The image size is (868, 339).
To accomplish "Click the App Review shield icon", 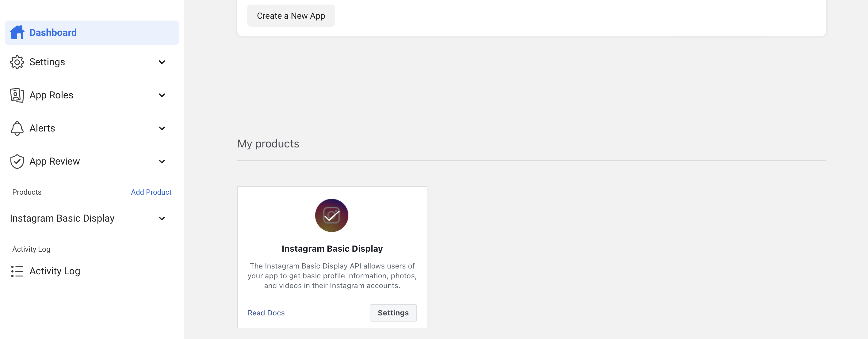I will pyautogui.click(x=17, y=162).
